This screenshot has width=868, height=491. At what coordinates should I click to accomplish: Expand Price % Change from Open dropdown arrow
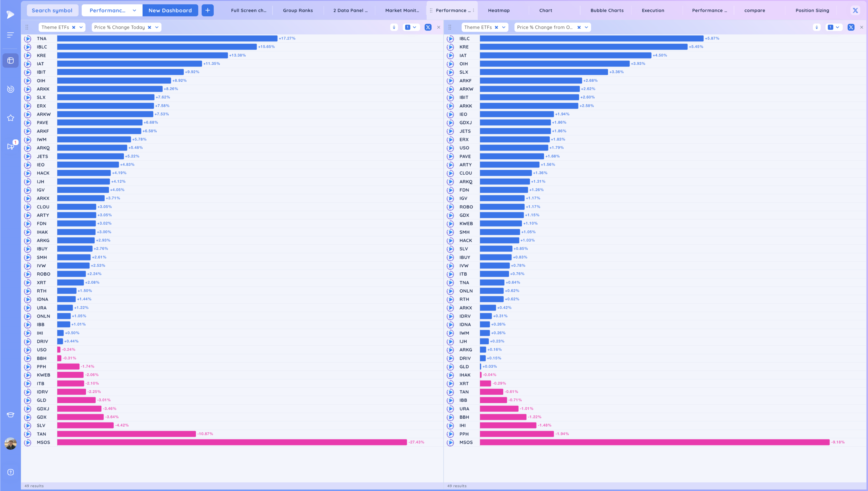click(586, 27)
